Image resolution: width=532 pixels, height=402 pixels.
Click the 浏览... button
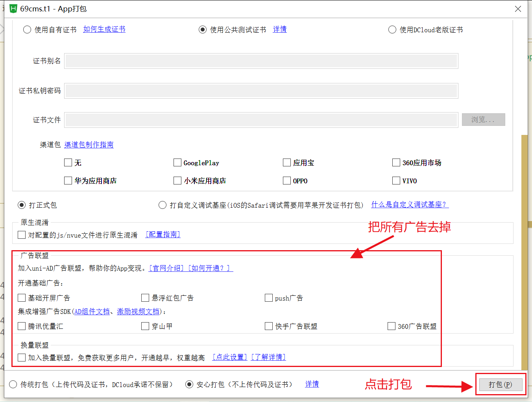coord(483,120)
